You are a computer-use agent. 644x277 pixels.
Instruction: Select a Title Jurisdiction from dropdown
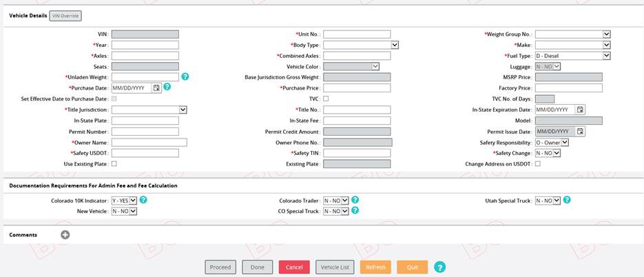tap(149, 110)
